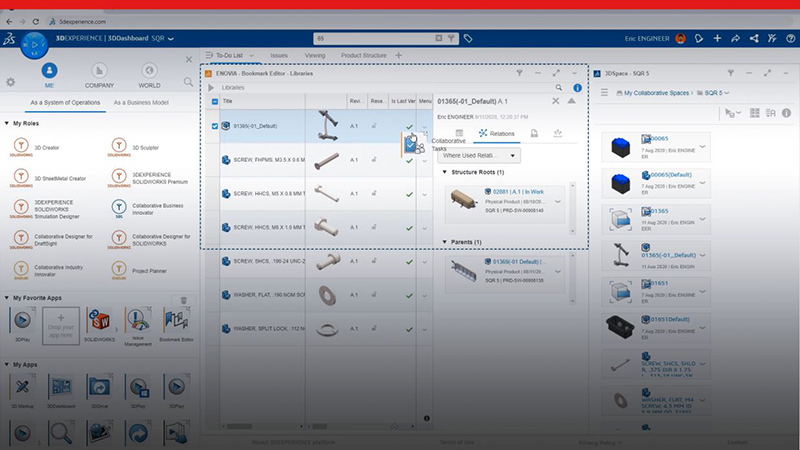This screenshot has height=450, width=800.
Task: Open the 01369(-01 Default) parent link
Action: [x=519, y=262]
